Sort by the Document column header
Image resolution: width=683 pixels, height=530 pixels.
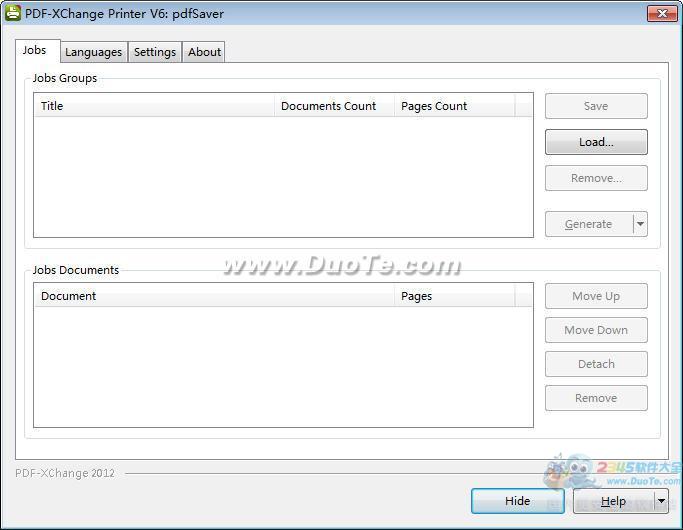(214, 296)
